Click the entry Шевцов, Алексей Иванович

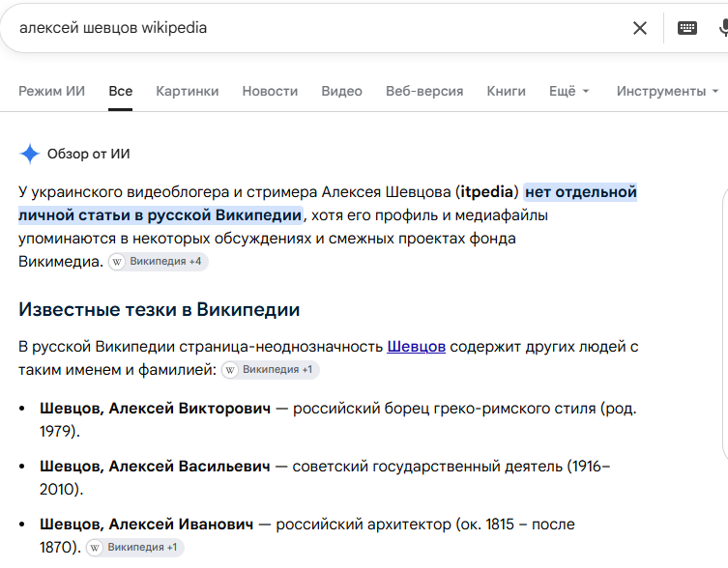(147, 525)
